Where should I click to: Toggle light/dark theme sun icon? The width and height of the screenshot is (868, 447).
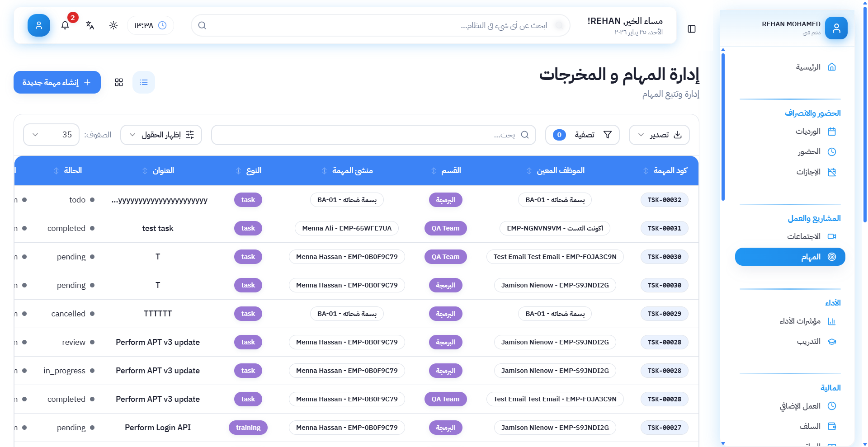tap(113, 25)
